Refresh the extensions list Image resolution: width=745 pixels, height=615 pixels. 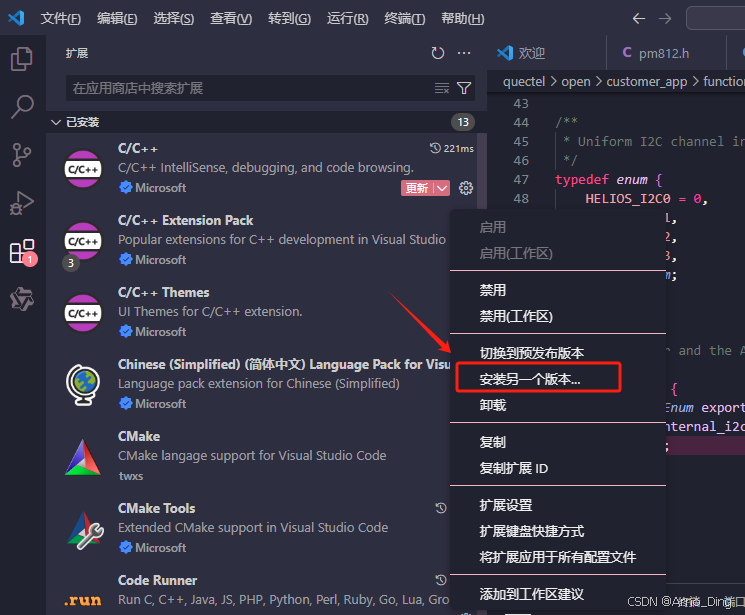(438, 53)
